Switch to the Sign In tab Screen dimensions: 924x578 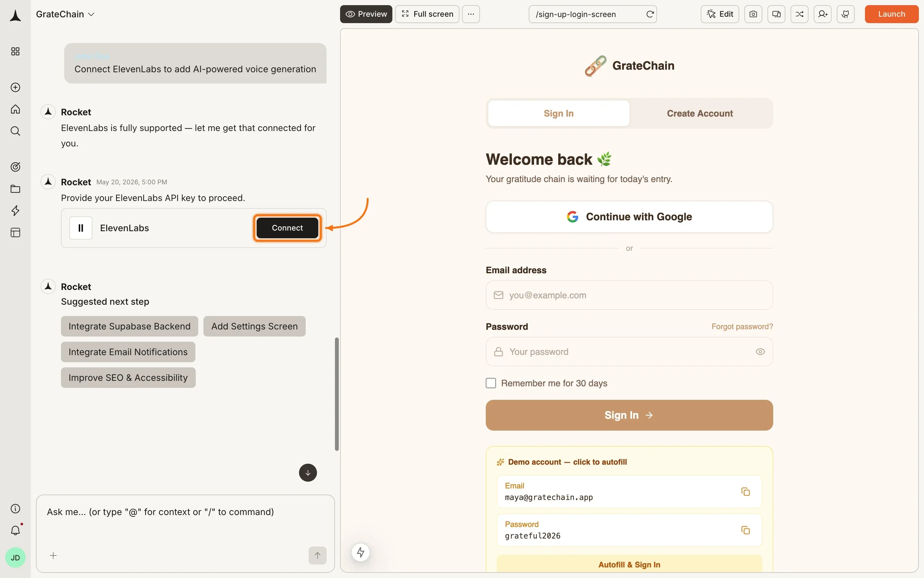[559, 113]
